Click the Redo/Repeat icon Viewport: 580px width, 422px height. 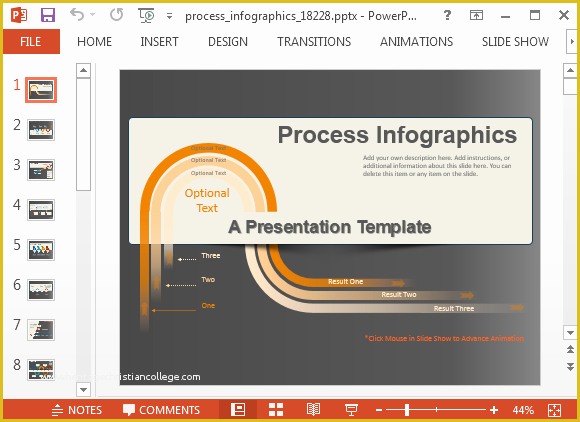pyautogui.click(x=117, y=15)
